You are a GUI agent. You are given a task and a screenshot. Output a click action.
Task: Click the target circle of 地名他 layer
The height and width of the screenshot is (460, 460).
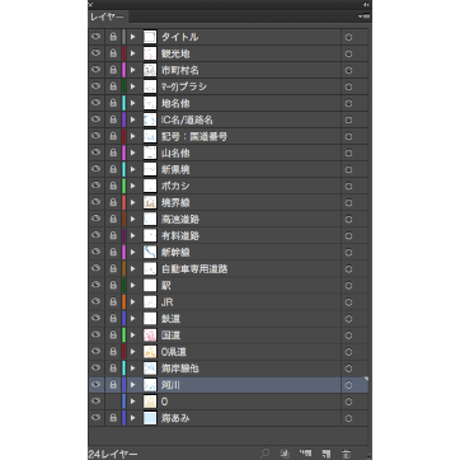coord(349,103)
